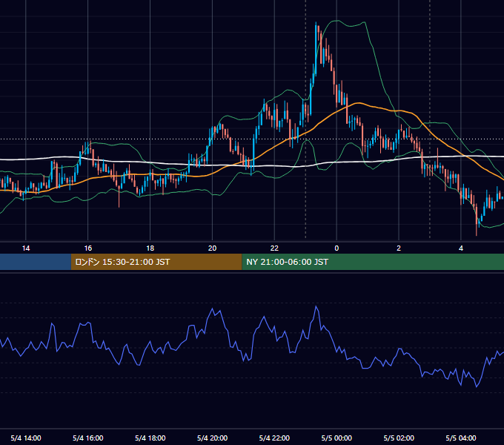Click the 20 hour label on chart axis
This screenshot has height=445, width=504.
click(x=212, y=248)
